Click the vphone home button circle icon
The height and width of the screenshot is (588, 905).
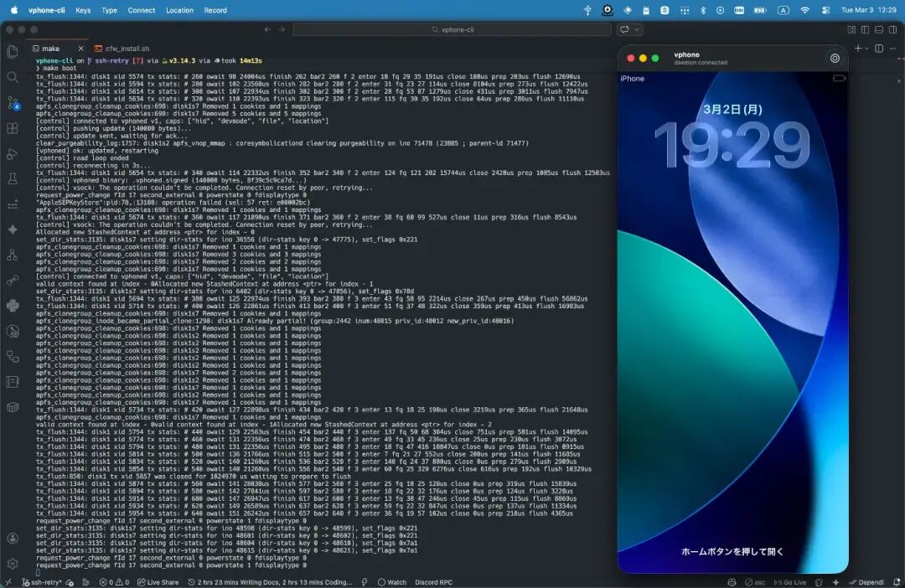point(835,59)
